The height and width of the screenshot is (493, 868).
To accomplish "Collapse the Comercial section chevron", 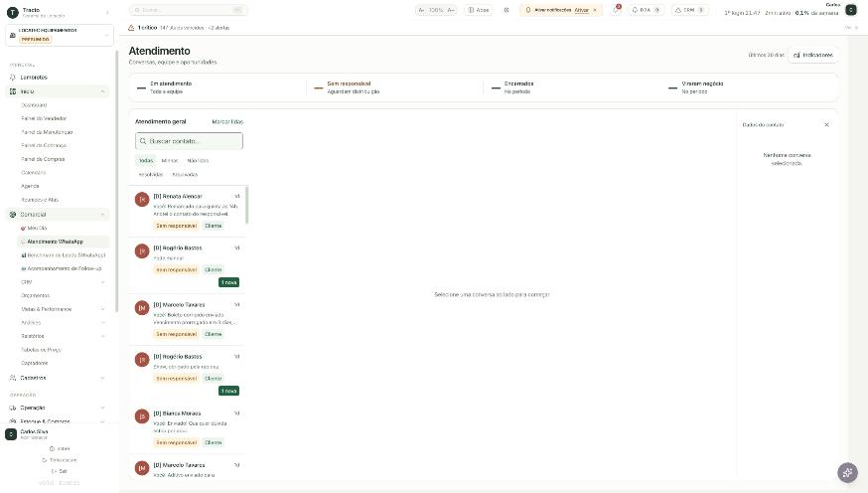I will 103,215.
